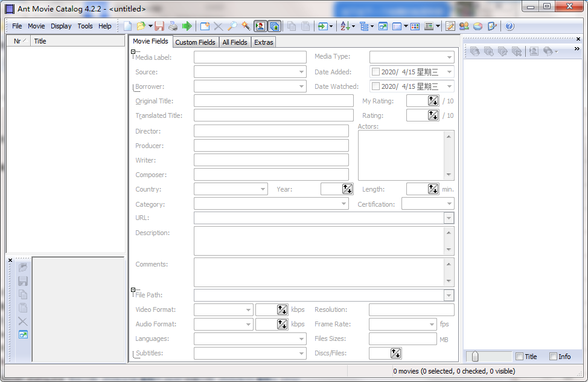Click the green import arrow icon
This screenshot has width=588, height=382.
pyautogui.click(x=322, y=27)
